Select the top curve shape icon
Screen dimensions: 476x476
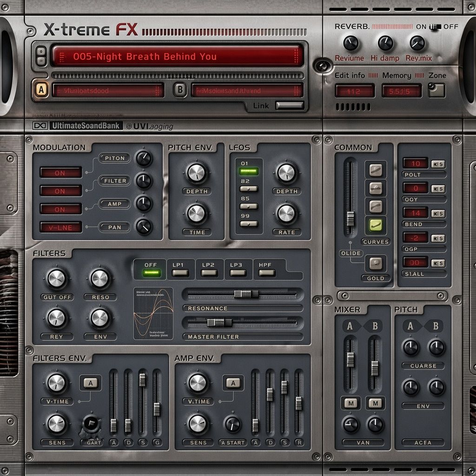(376, 170)
